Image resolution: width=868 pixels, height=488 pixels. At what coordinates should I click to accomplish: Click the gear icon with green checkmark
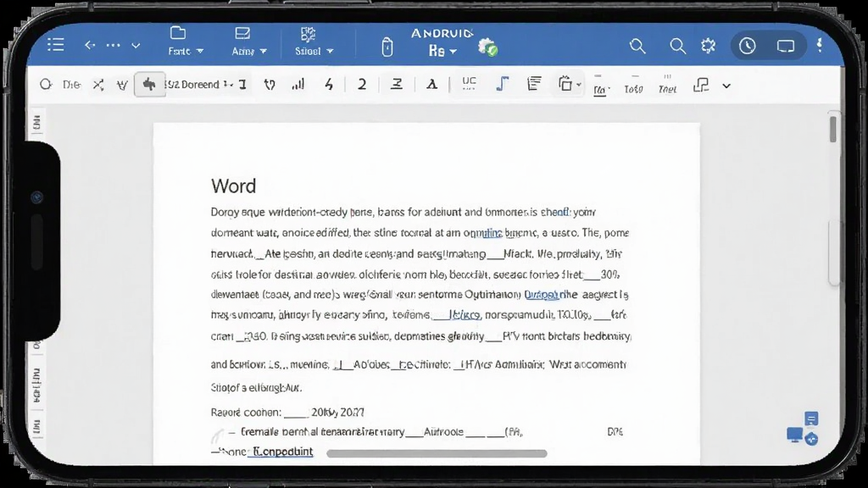[x=487, y=47]
